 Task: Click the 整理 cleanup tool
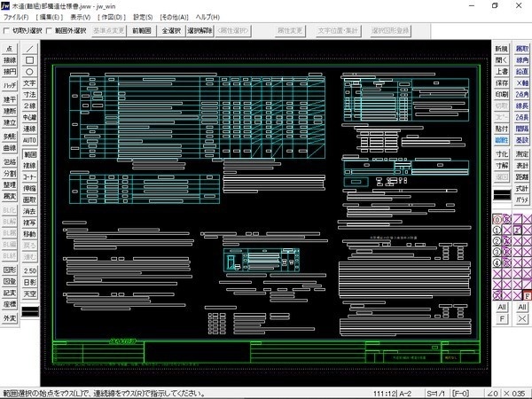click(10, 185)
